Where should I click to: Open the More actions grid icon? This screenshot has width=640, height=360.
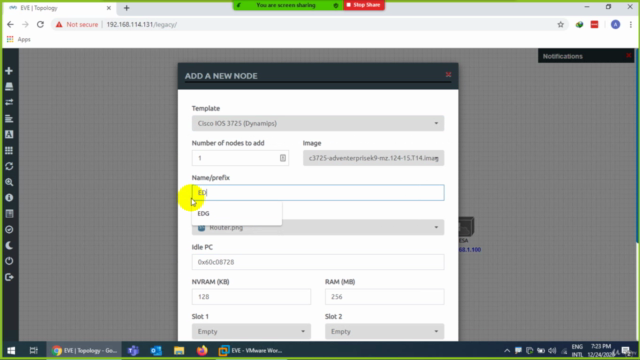coord(9,150)
